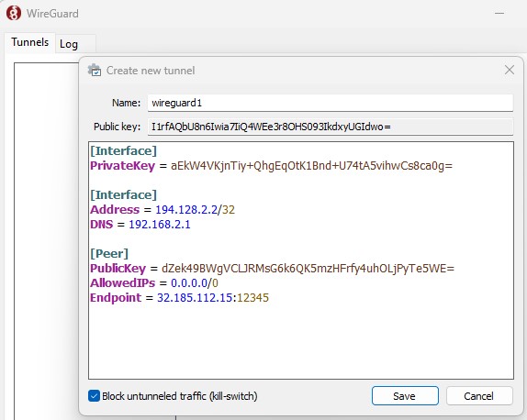527x420 pixels.
Task: Click the Endpoint 32.185.112.15:12345 line
Action: pyautogui.click(x=179, y=297)
